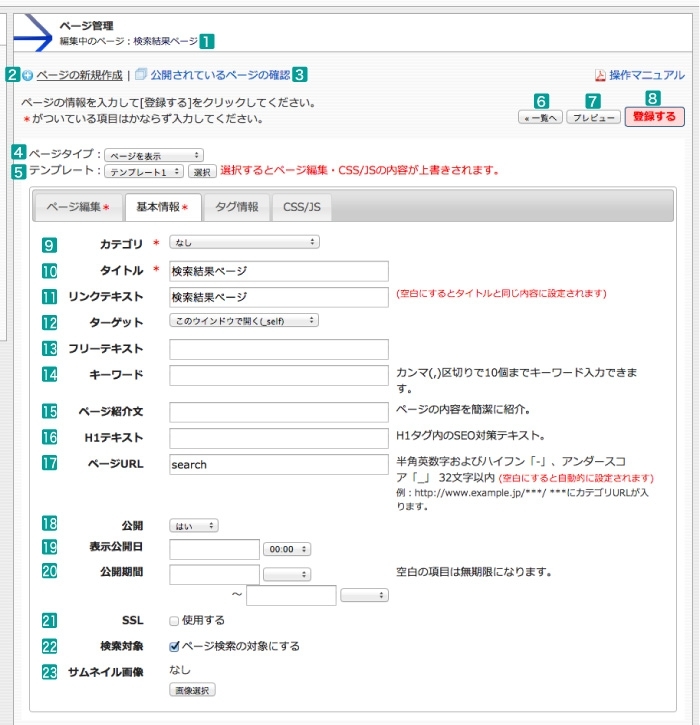Click the PDF icon beside 操作マニュアル

[x=600, y=75]
